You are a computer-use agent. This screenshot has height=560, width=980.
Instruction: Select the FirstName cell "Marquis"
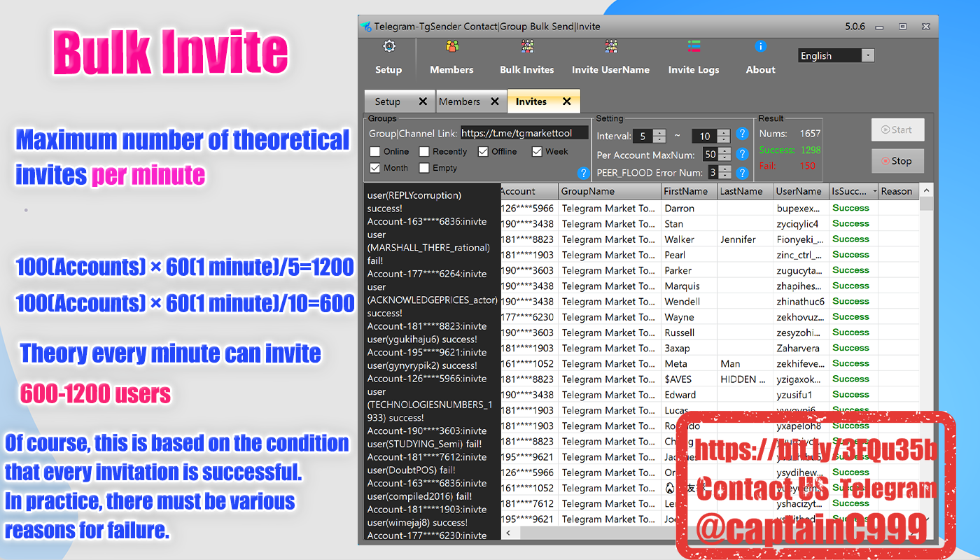[689, 286]
